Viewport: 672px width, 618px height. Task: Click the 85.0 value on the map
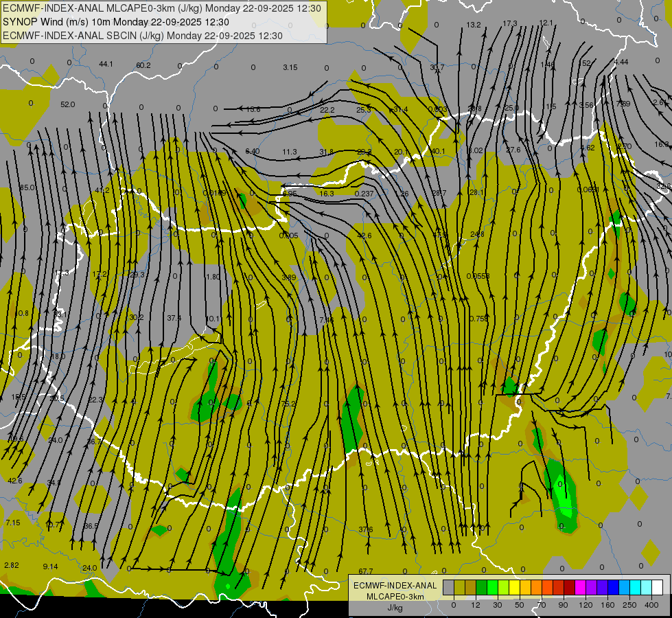coord(28,187)
